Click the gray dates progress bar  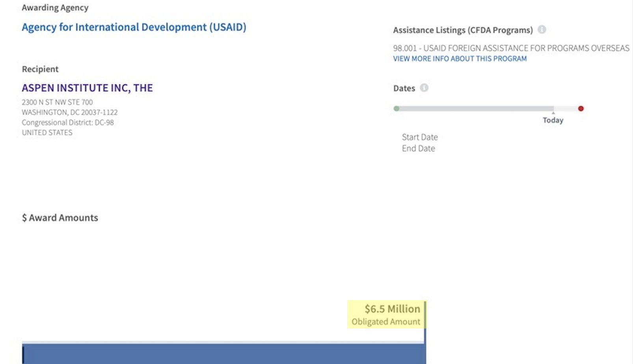tap(475, 108)
